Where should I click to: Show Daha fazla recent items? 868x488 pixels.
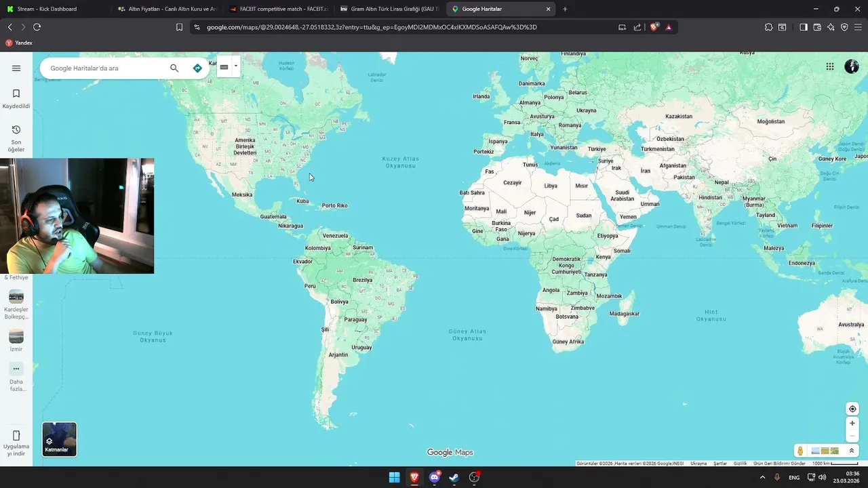pyautogui.click(x=16, y=377)
